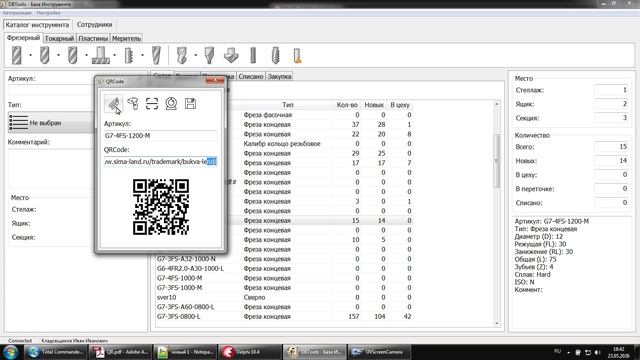Click the scan frame icon in QRCode dialog
Image resolution: width=640 pixels, height=360 pixels.
pyautogui.click(x=152, y=104)
